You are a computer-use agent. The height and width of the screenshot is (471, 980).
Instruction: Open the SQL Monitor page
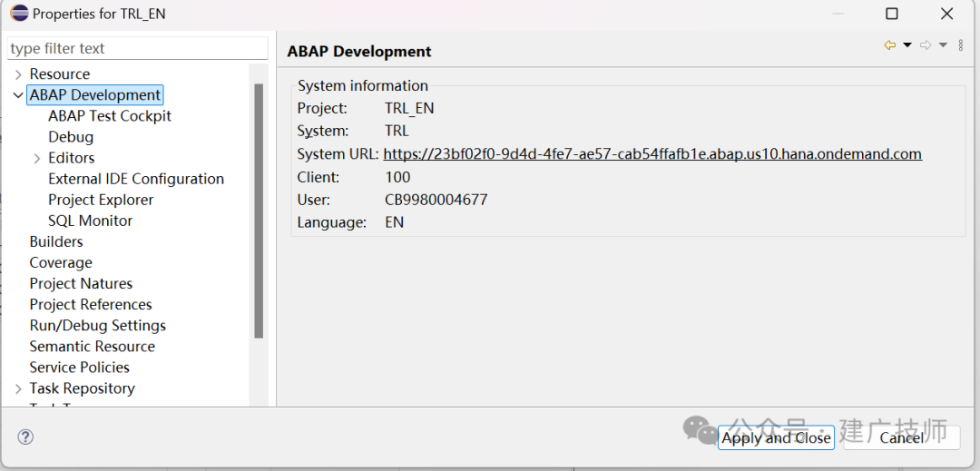[90, 221]
